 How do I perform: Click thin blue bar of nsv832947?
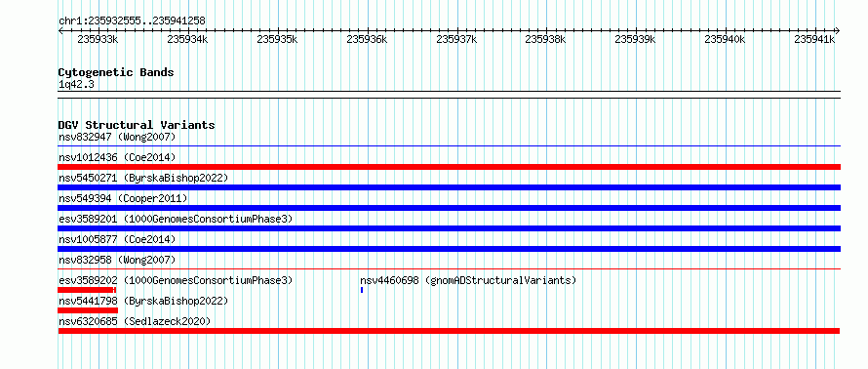[449, 146]
